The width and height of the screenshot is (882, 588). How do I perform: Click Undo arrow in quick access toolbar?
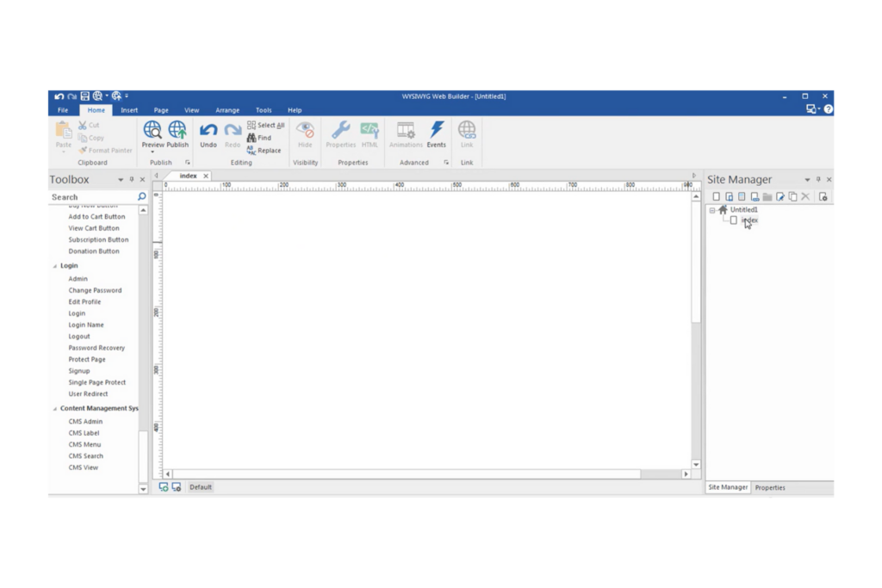(59, 96)
